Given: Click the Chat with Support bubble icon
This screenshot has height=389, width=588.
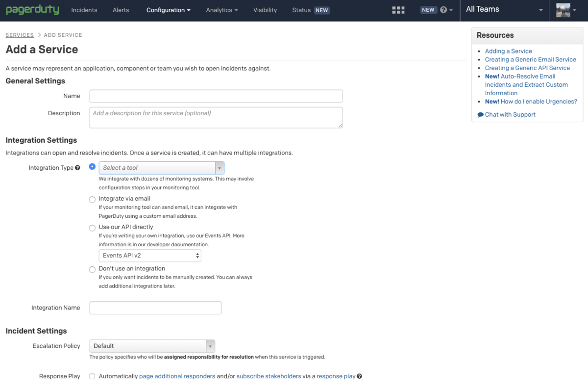Looking at the screenshot, I should [x=480, y=115].
